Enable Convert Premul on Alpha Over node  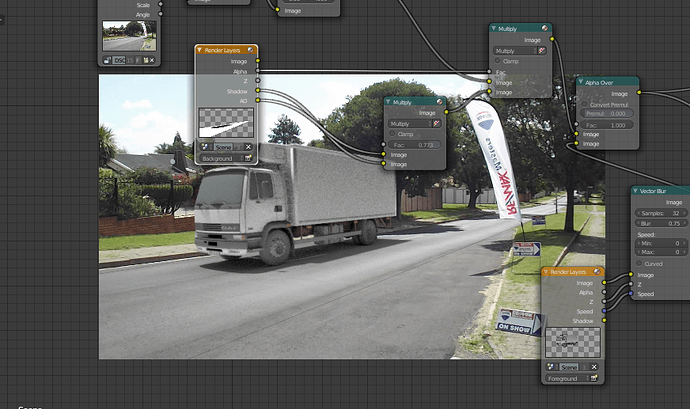point(585,104)
